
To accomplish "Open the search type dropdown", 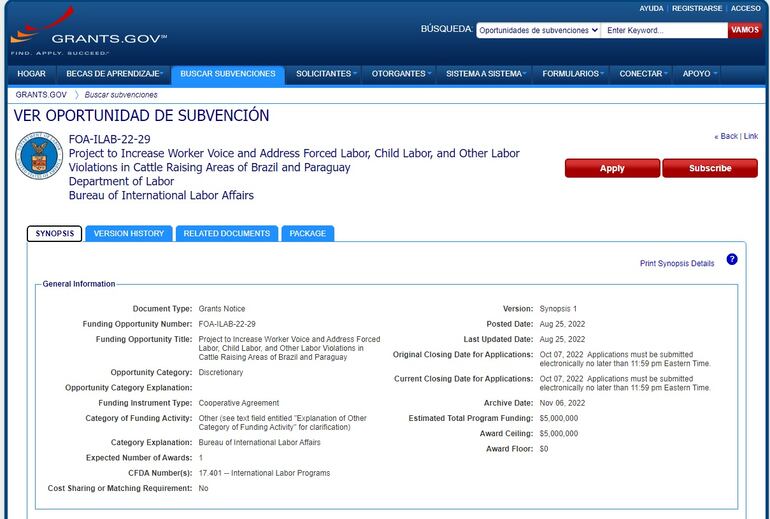I will point(538,30).
